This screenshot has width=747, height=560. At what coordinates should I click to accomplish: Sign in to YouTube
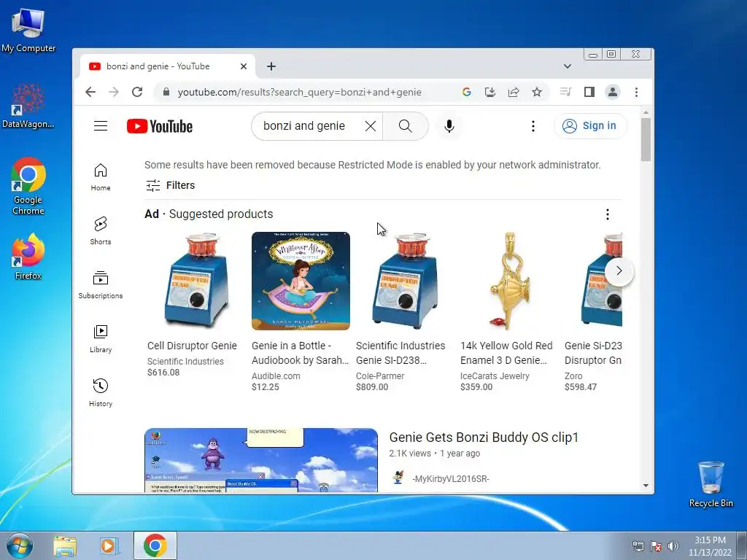590,125
